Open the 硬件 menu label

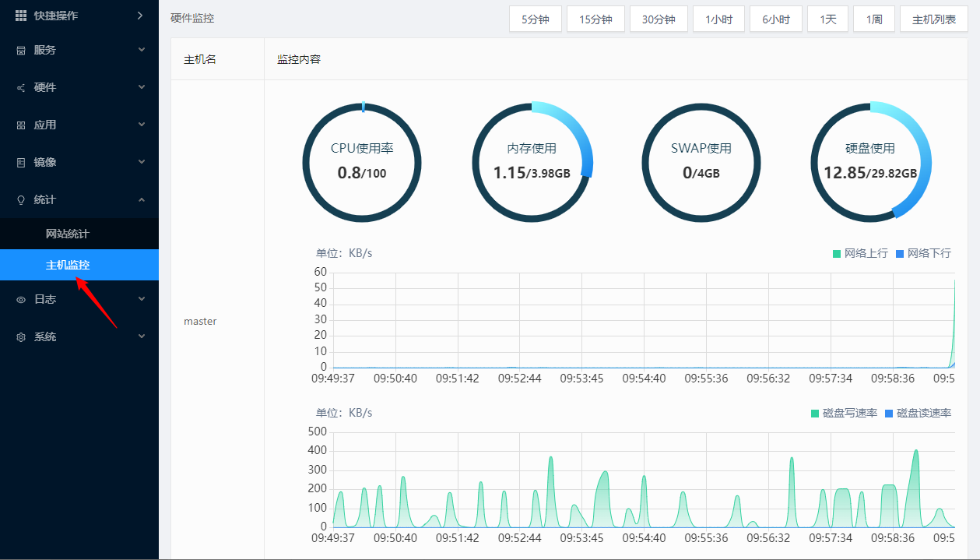click(45, 87)
